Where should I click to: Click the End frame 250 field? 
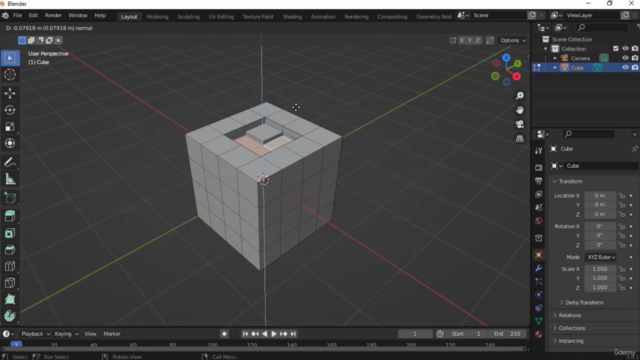click(507, 334)
